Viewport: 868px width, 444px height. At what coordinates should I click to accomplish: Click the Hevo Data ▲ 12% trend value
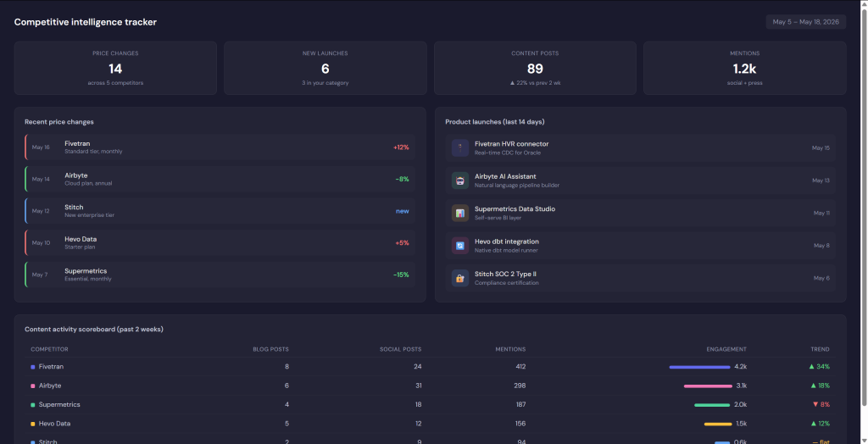coord(820,424)
